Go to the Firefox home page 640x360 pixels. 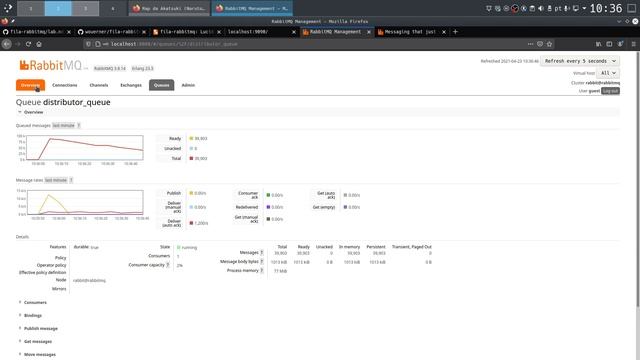pos(39,44)
